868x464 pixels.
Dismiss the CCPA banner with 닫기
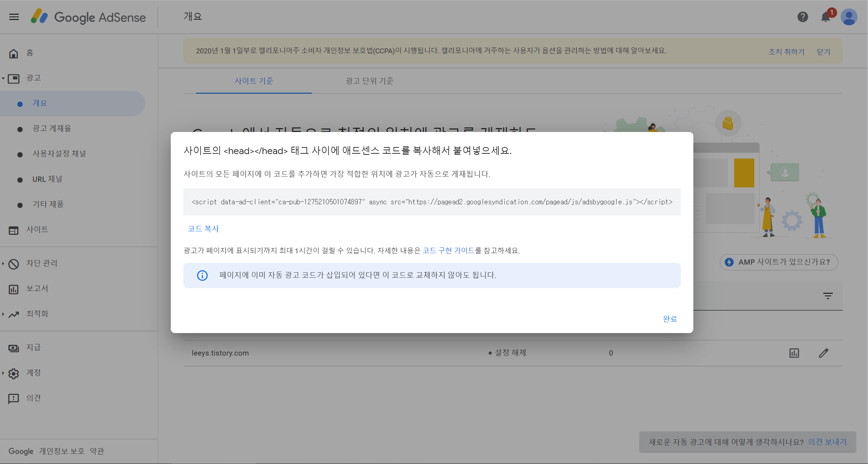click(823, 52)
